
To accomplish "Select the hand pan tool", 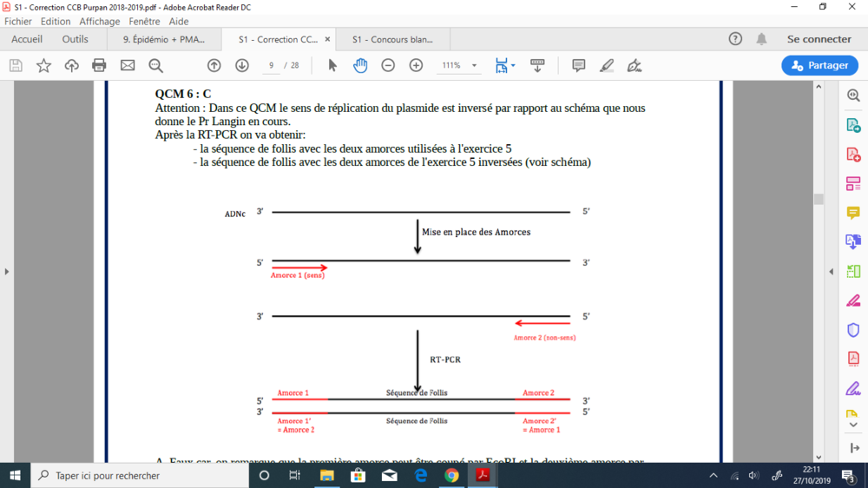I will [x=360, y=65].
